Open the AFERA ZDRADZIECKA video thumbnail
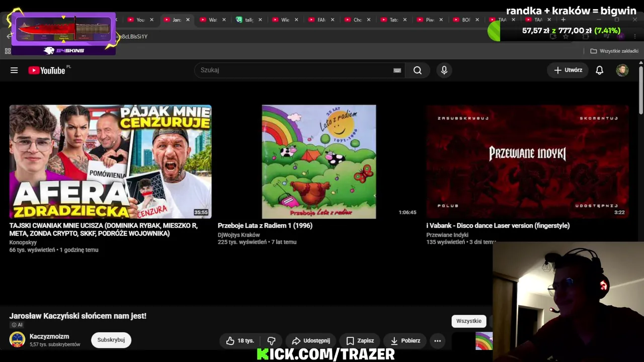This screenshot has width=644, height=362. pos(110,161)
